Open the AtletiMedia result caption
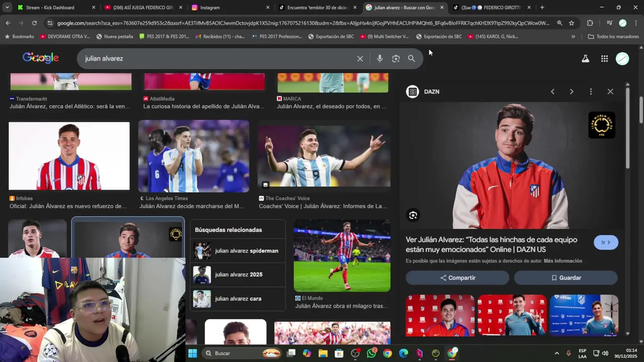Viewport: 644px width, 362px height. [x=204, y=107]
